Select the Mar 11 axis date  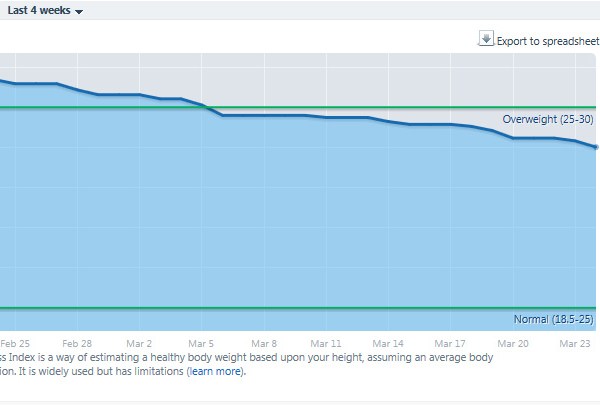[326, 341]
